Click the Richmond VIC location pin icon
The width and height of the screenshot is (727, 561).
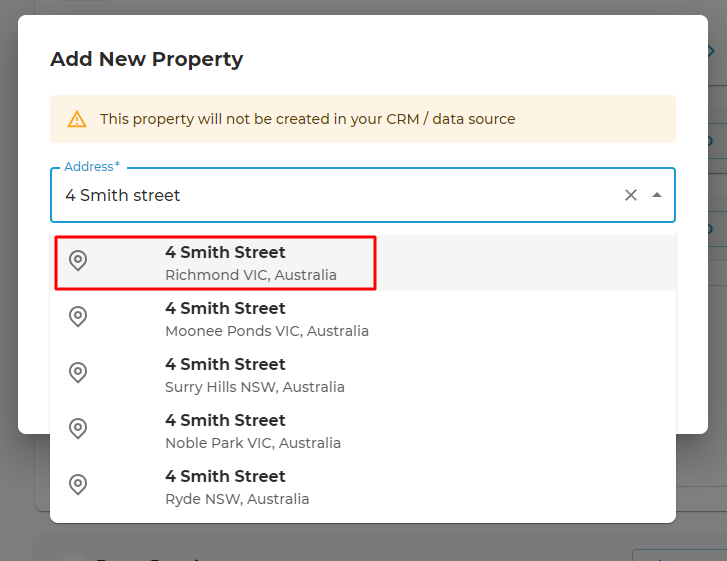78,261
